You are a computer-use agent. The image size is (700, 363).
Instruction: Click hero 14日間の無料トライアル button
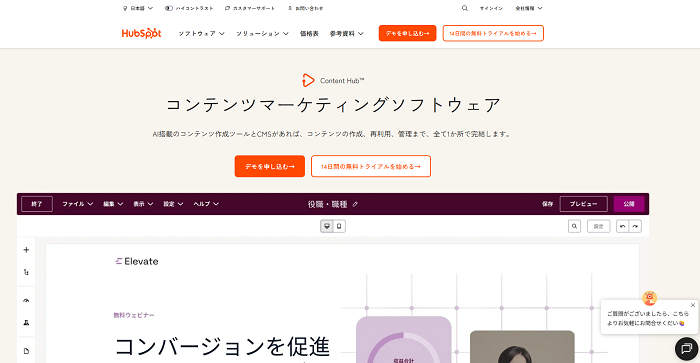click(x=371, y=166)
